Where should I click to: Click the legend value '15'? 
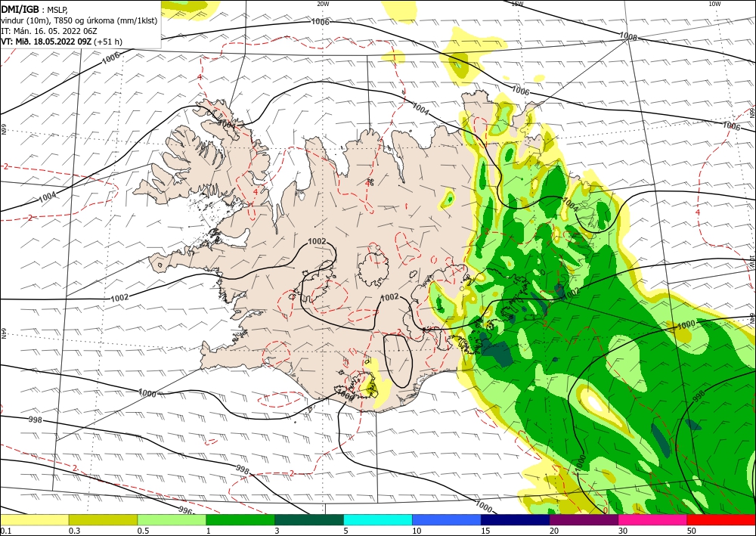485,531
